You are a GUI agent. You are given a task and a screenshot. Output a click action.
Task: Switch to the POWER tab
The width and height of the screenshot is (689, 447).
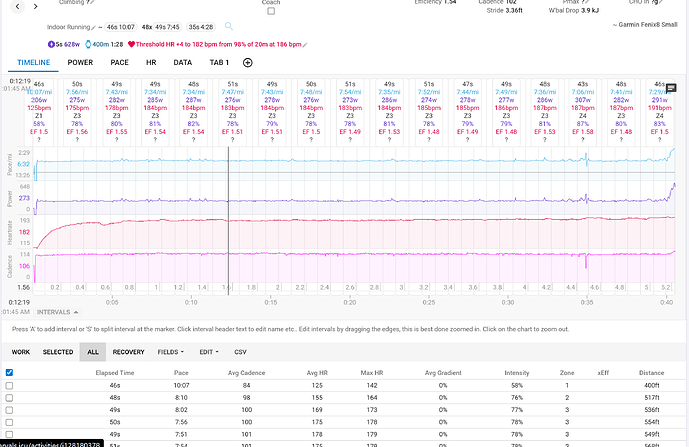(x=81, y=62)
